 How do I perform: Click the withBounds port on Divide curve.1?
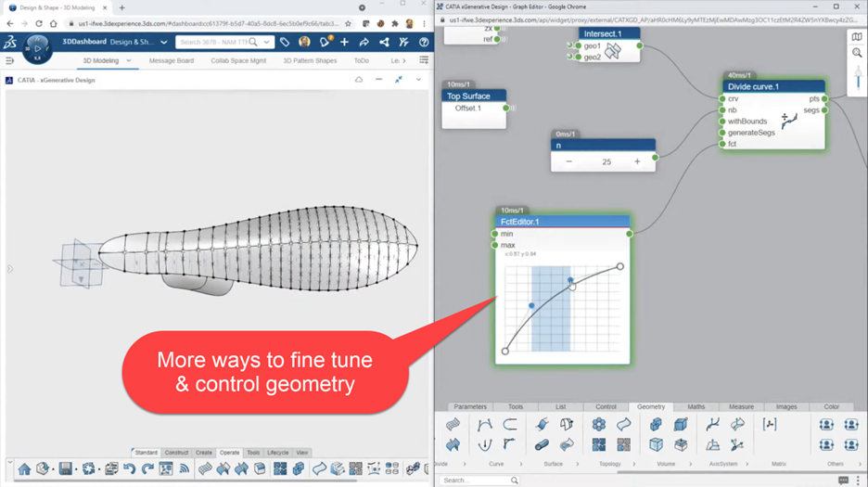click(722, 122)
